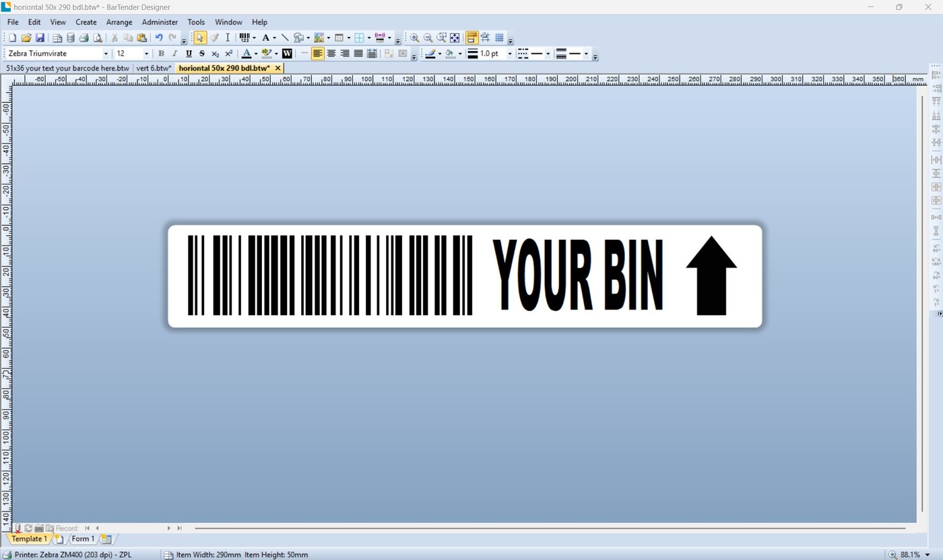
Task: Undo the last action
Action: click(158, 38)
